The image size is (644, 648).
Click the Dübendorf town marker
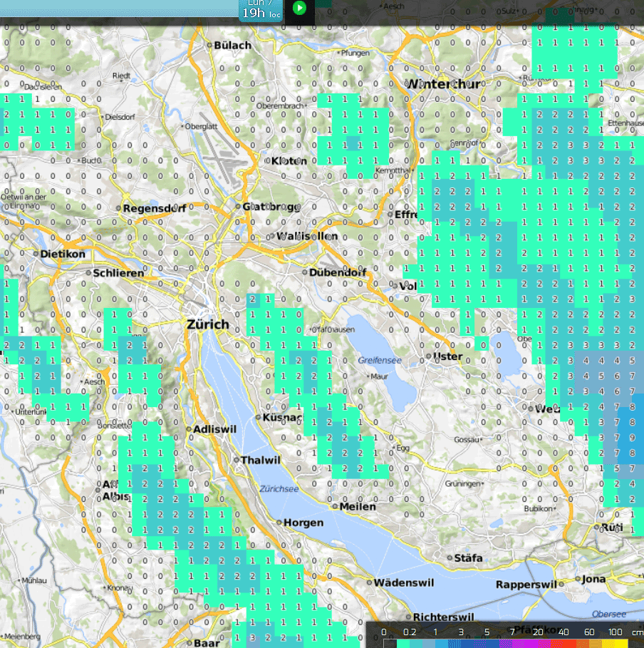click(304, 272)
